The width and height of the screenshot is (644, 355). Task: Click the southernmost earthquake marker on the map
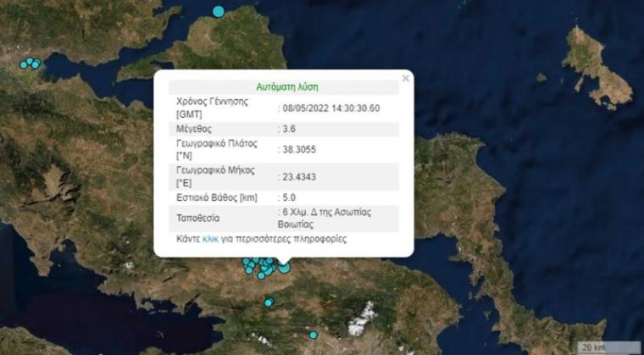[313, 335]
